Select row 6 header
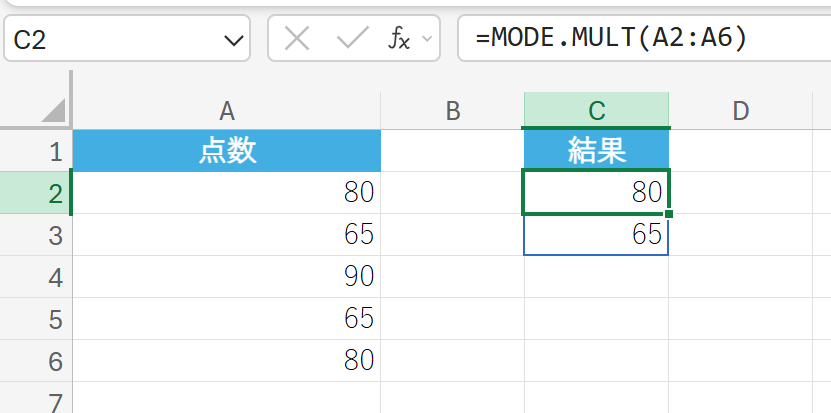This screenshot has width=831, height=413. tap(36, 359)
